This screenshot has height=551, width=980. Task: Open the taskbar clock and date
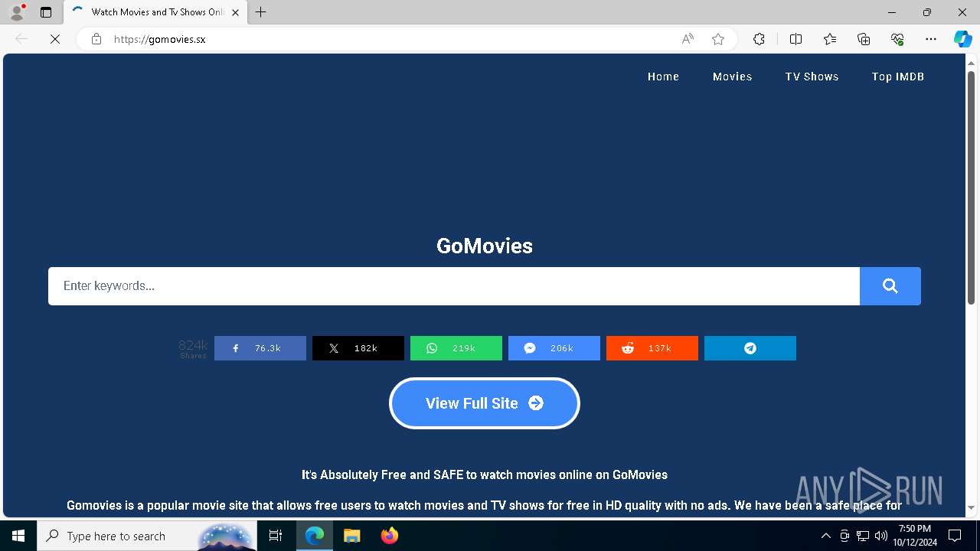915,536
